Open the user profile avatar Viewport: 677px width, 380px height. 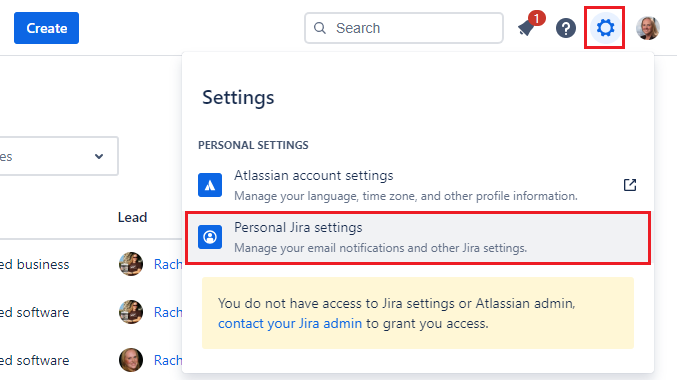point(648,28)
